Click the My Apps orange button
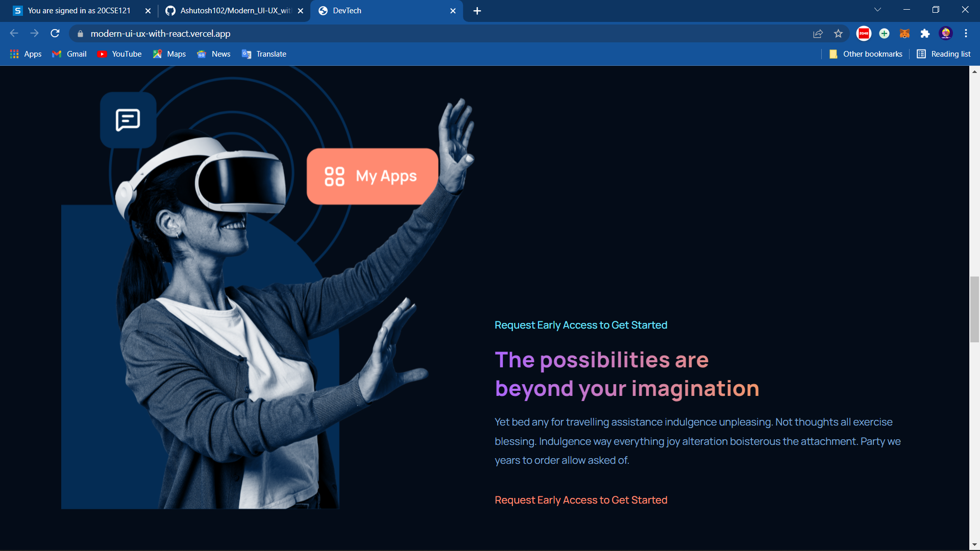Screen dimensions: 980x551 click(x=372, y=177)
